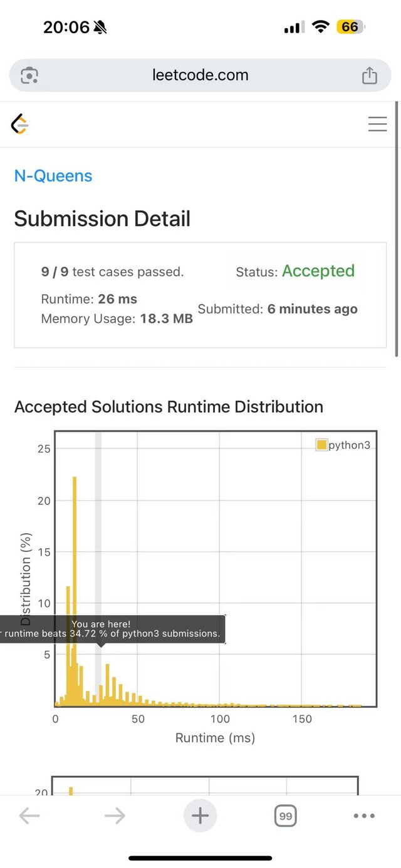Open the tab switcher showing 99 tabs
This screenshot has width=401, height=868.
[285, 816]
